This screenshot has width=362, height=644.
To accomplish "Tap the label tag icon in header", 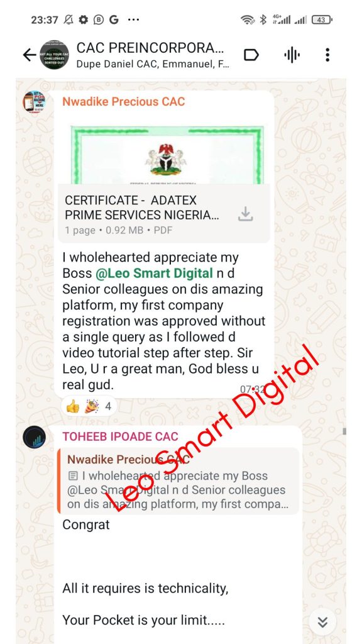I will click(x=251, y=55).
